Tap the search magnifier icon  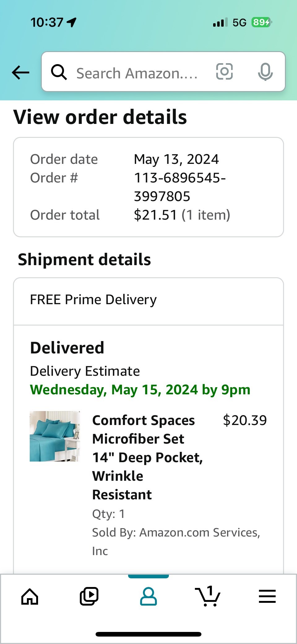59,72
